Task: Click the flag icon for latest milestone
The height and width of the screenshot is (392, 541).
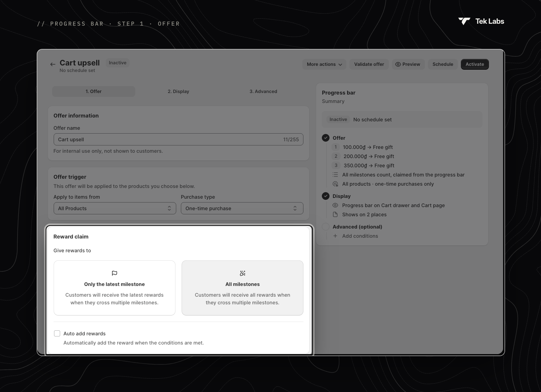Action: click(x=114, y=273)
